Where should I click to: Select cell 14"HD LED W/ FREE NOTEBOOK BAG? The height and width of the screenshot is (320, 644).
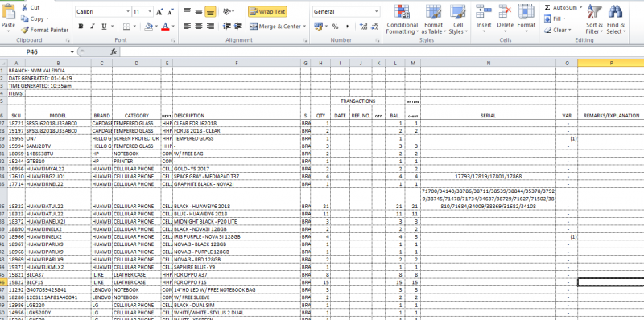[x=237, y=289]
